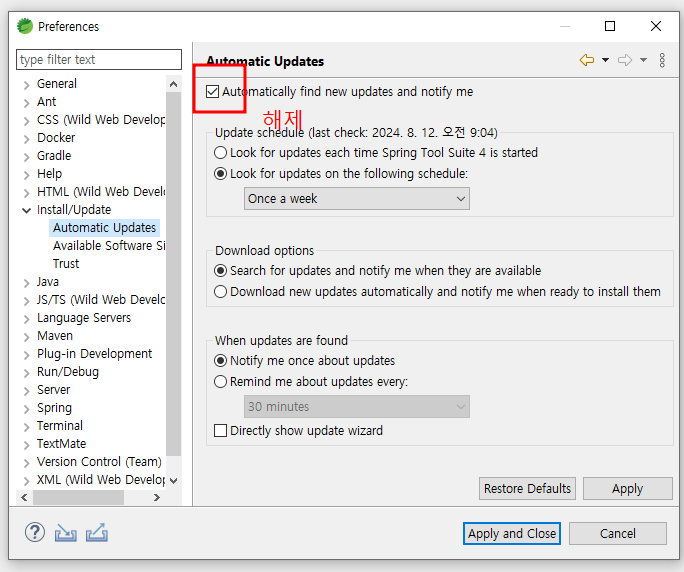This screenshot has width=684, height=572.
Task: Click the export preferences icon
Action: coord(97,533)
